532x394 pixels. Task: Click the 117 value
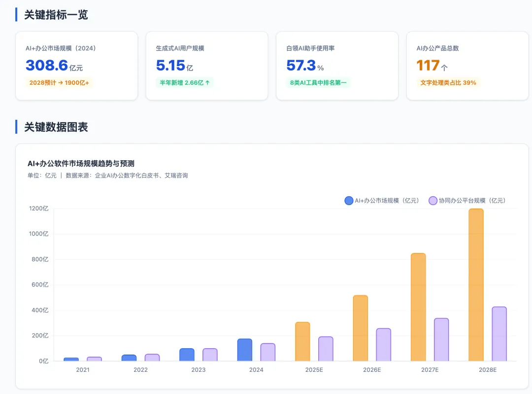[428, 65]
